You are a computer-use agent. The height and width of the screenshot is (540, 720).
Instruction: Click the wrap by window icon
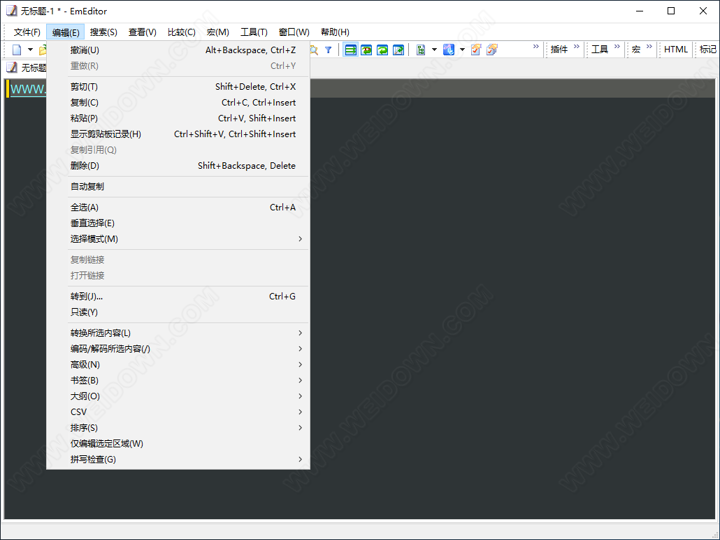(383, 50)
